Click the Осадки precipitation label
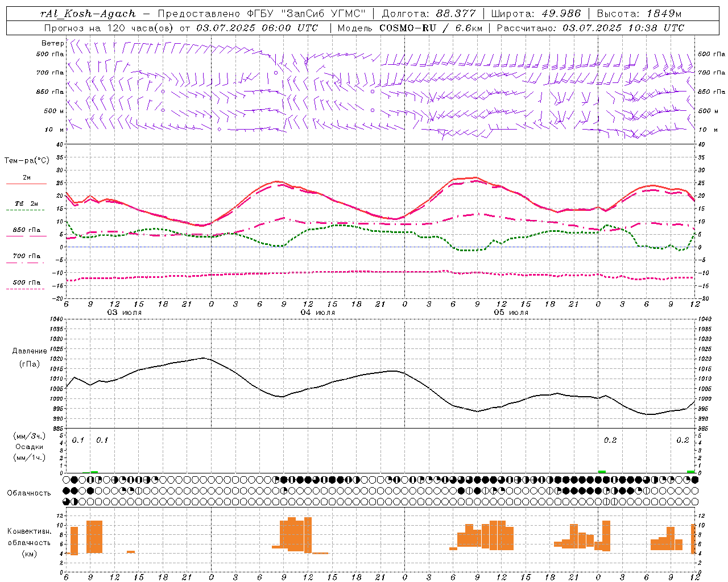 click(30, 447)
